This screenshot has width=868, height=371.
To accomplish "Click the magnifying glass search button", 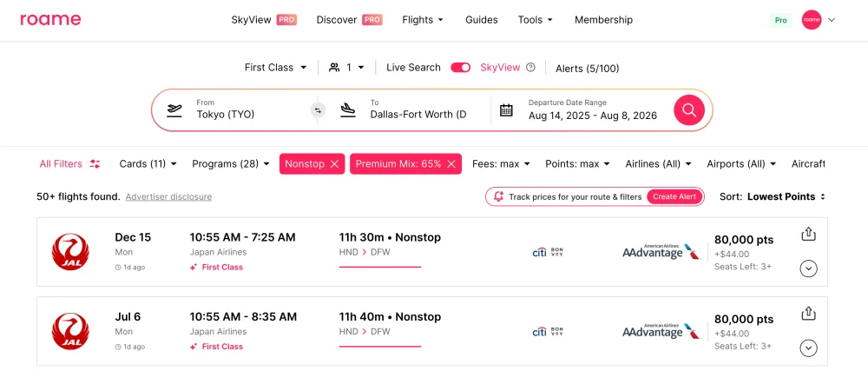I will pyautogui.click(x=688, y=110).
